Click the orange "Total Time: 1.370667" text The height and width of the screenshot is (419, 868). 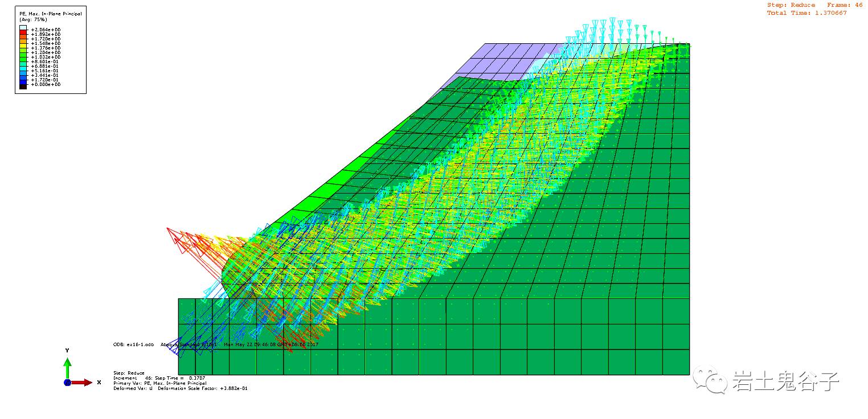(x=806, y=13)
